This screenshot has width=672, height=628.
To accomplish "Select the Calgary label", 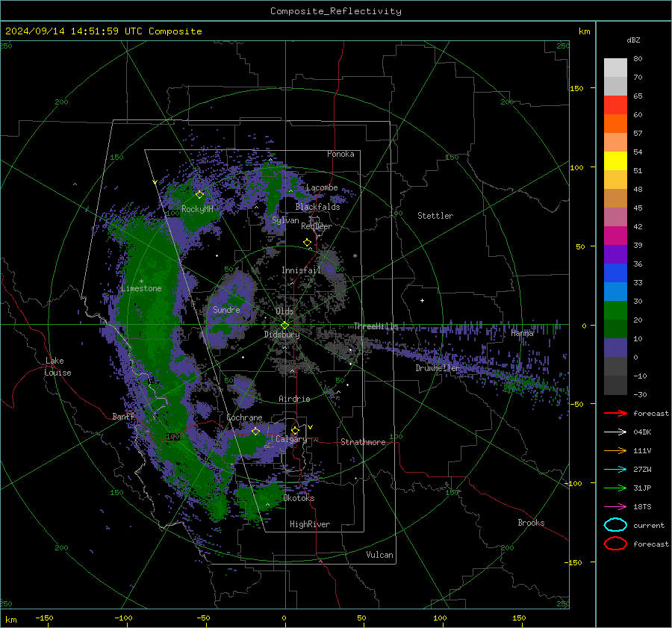I will [x=291, y=439].
